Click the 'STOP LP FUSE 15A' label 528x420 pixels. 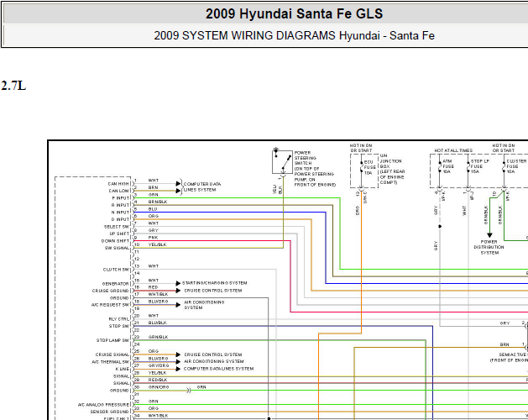pyautogui.click(x=479, y=166)
